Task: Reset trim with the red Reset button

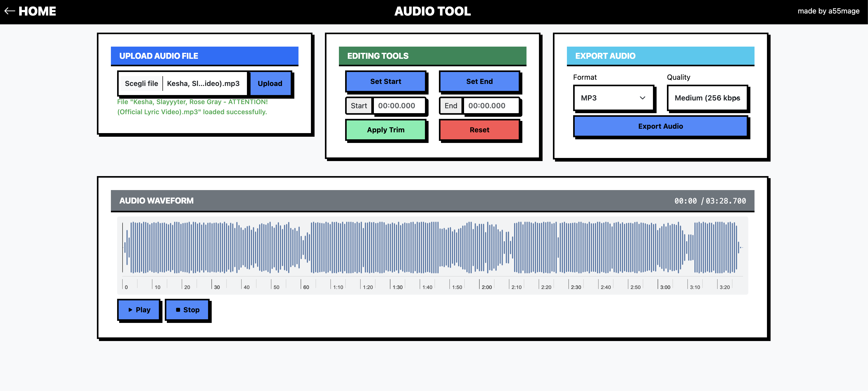Action: pyautogui.click(x=479, y=130)
